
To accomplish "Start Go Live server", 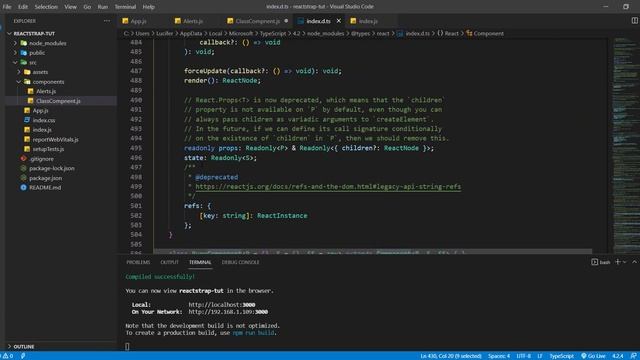I will [593, 356].
